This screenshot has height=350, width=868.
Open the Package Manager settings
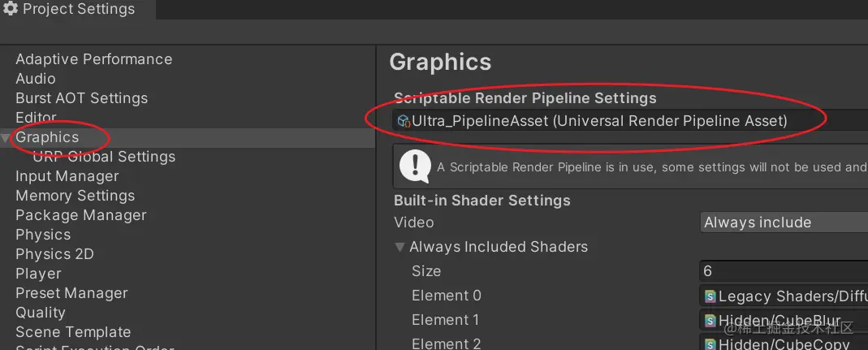(x=80, y=215)
